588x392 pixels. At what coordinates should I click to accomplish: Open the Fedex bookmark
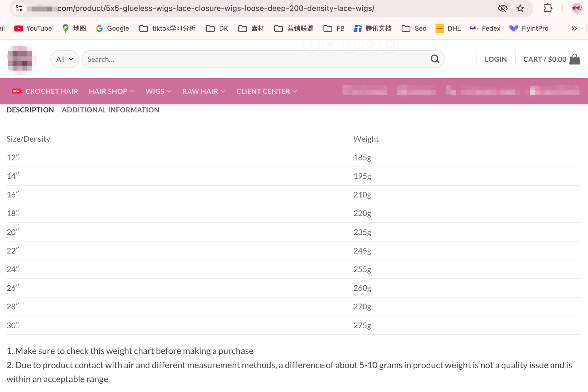[485, 28]
